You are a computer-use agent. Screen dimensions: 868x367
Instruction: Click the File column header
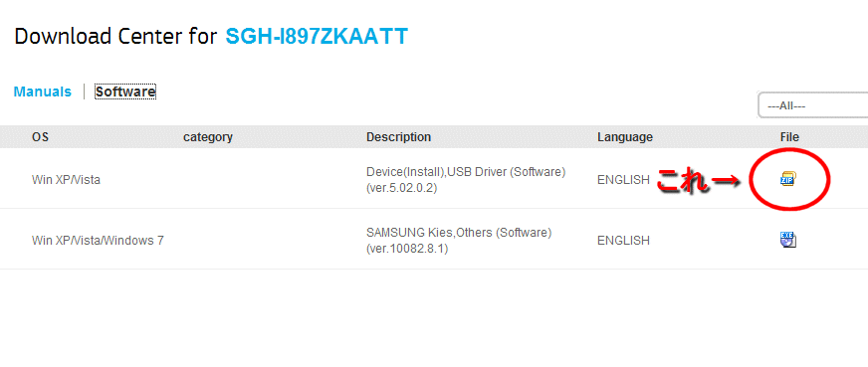pyautogui.click(x=789, y=137)
